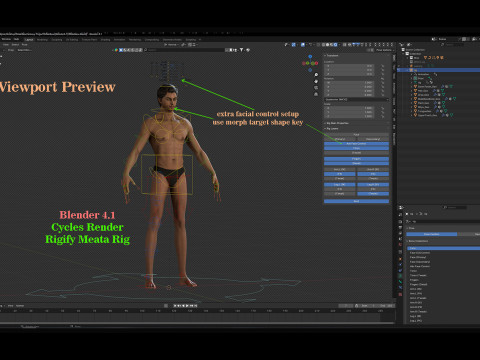Click the outliner search field
Image resolution: width=480 pixels, height=360 pixels.
click(x=454, y=44)
